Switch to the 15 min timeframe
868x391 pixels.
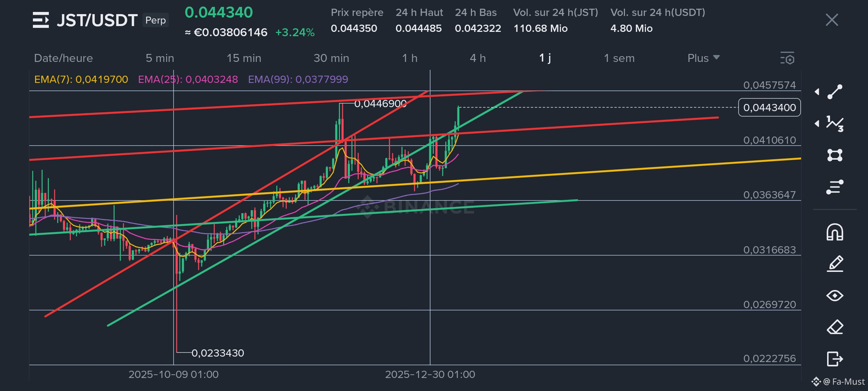pyautogui.click(x=244, y=58)
